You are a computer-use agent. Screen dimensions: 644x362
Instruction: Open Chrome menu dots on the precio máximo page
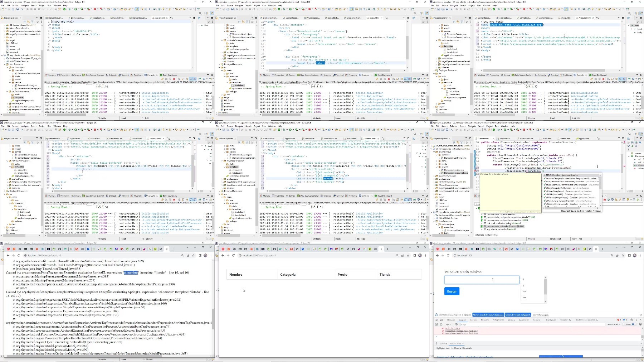pos(640,255)
